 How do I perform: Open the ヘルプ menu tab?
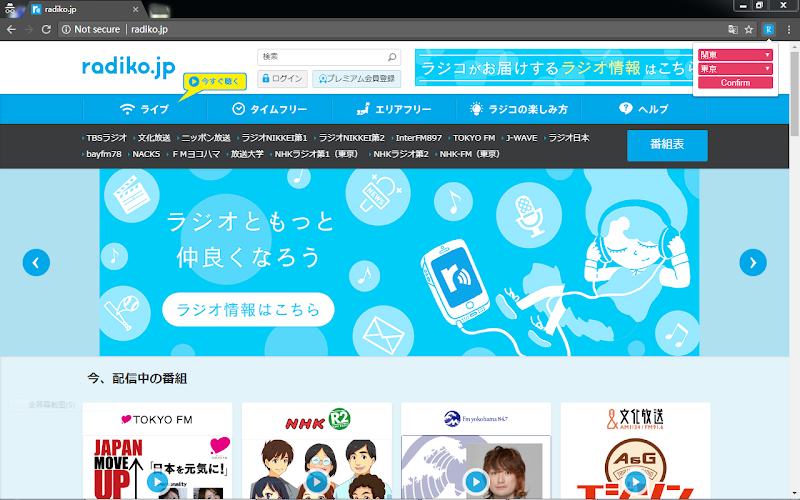point(643,109)
